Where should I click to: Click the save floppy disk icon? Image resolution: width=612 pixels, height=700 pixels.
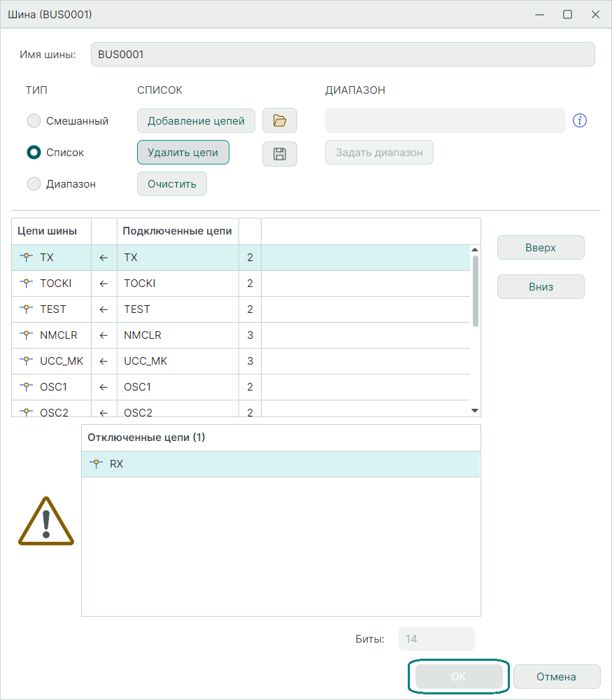(x=280, y=154)
